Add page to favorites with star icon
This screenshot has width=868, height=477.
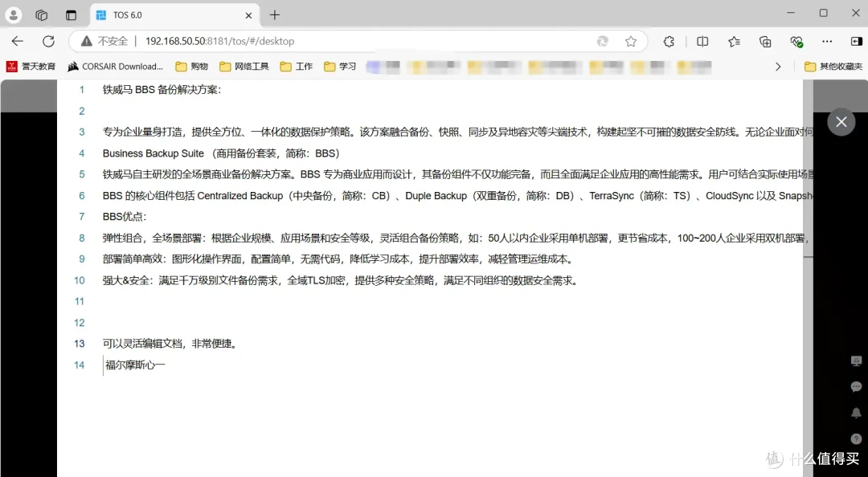[x=631, y=41]
